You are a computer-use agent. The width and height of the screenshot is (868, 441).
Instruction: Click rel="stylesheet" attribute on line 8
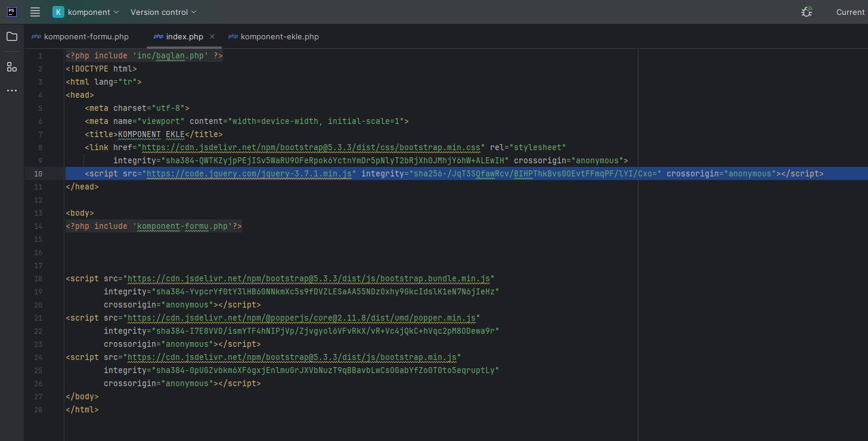coord(528,147)
